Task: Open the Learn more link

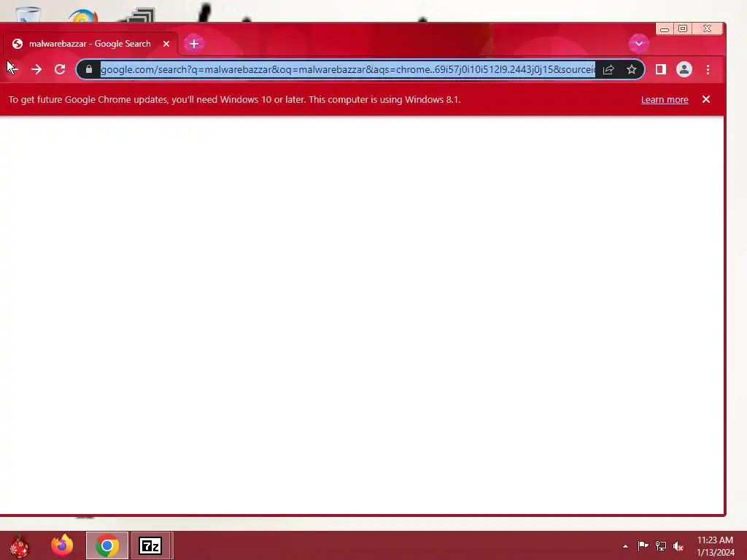Action: click(665, 99)
